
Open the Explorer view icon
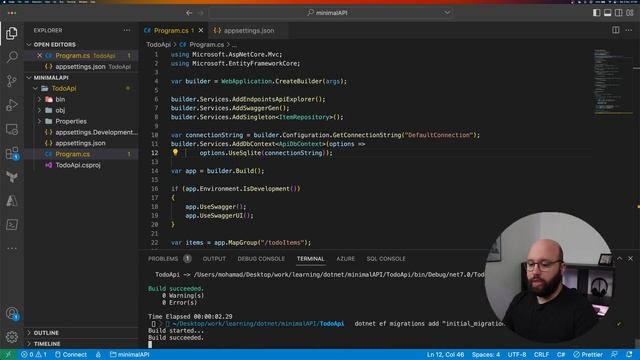pos(12,33)
